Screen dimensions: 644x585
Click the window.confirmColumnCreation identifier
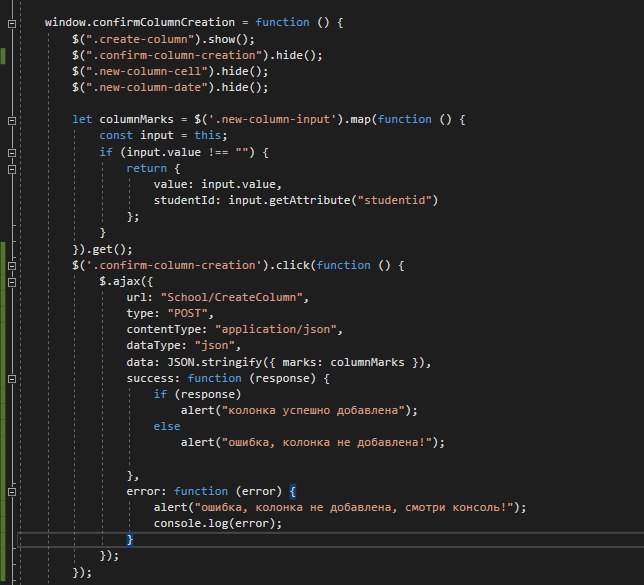[x=140, y=22]
